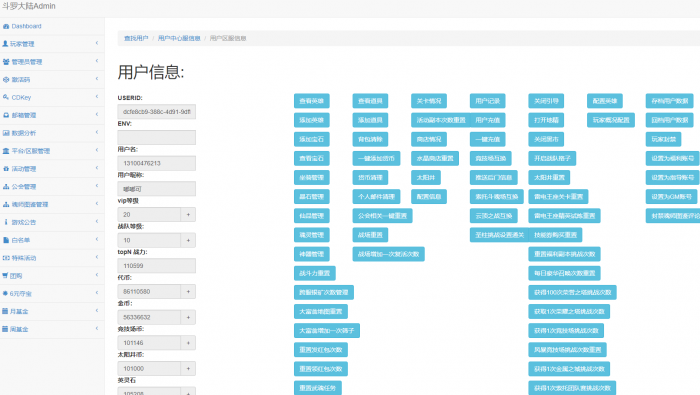Click the 玩家管理 person icon

click(x=5, y=44)
